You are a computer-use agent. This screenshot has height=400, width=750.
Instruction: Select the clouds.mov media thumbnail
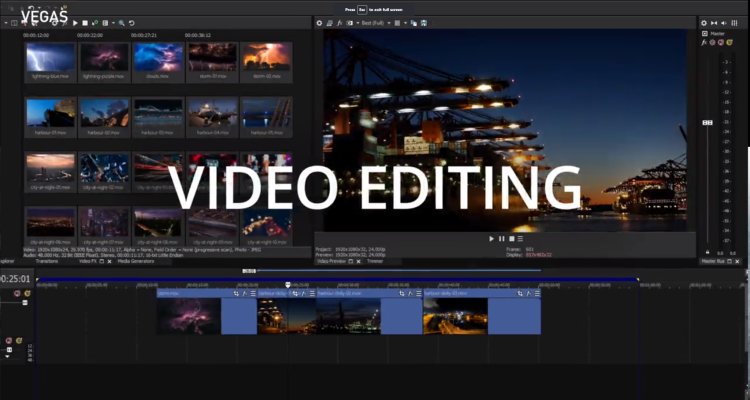click(x=158, y=59)
